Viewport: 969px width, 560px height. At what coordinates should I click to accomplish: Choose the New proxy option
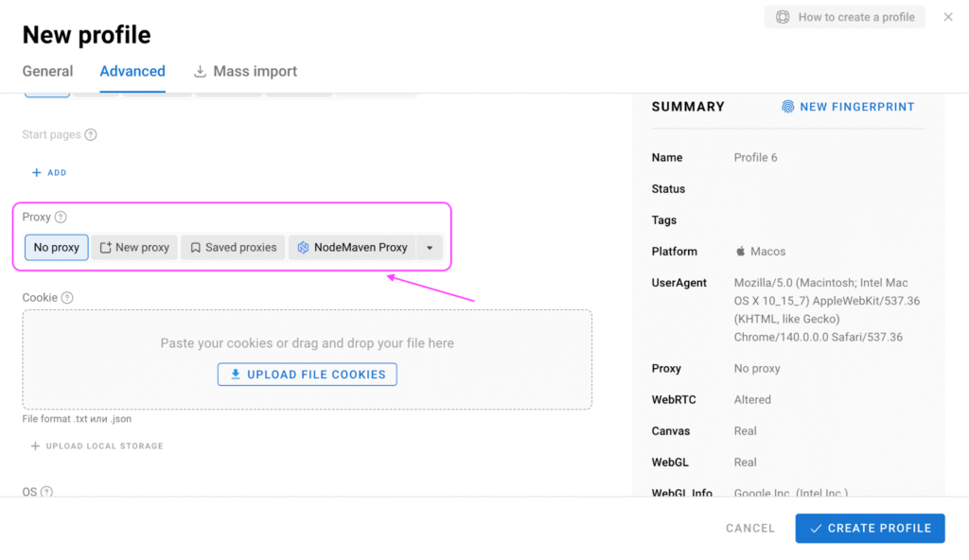point(134,248)
